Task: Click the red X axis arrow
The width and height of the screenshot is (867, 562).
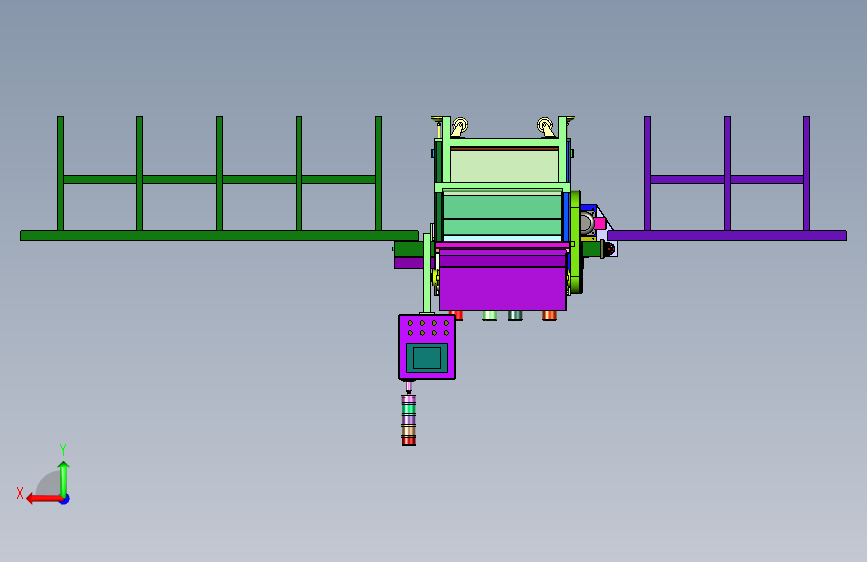Action: (x=44, y=499)
